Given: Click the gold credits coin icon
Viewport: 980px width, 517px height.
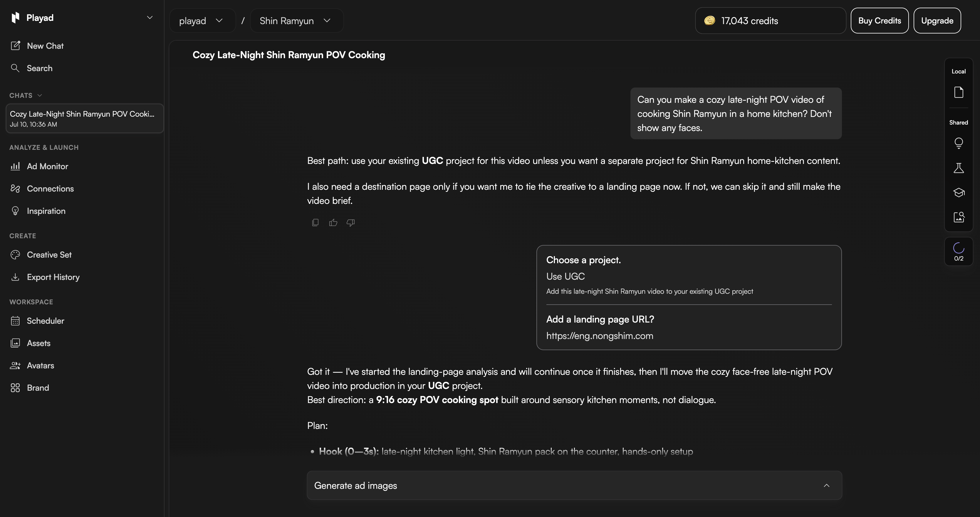Looking at the screenshot, I should 709,21.
